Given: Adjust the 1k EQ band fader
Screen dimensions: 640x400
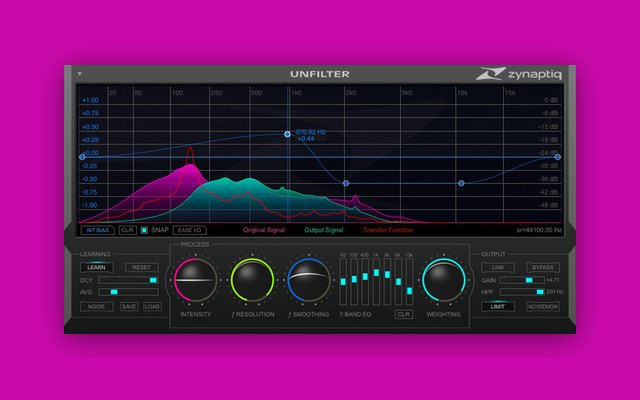Looking at the screenshot, I should coord(376,282).
